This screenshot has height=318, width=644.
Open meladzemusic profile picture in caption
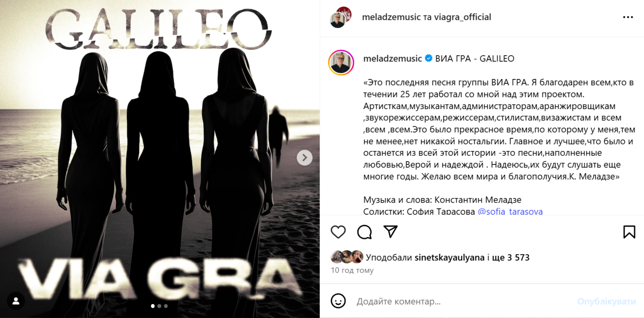coord(341,62)
